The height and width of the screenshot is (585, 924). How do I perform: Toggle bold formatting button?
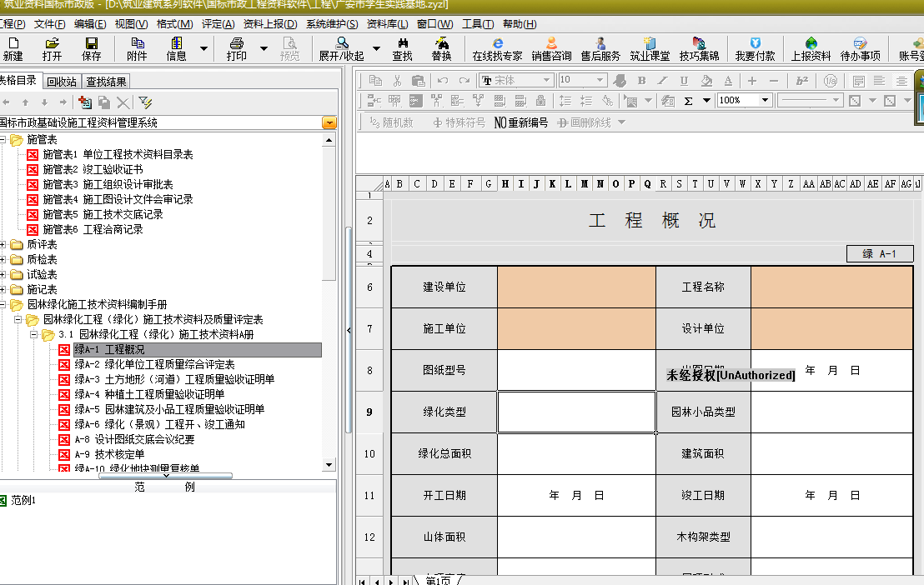(641, 81)
